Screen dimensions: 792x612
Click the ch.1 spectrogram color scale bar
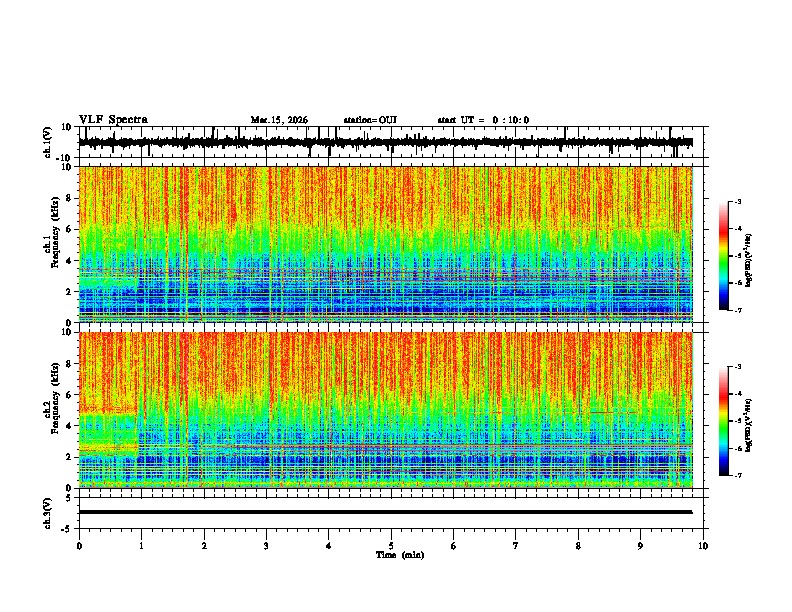point(723,256)
